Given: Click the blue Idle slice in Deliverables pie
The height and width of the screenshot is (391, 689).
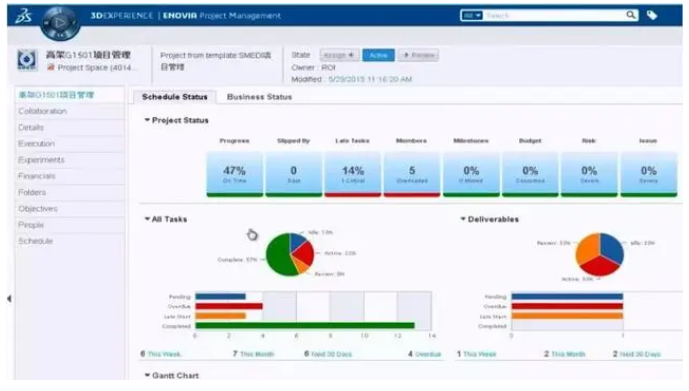Looking at the screenshot, I should 612,247.
